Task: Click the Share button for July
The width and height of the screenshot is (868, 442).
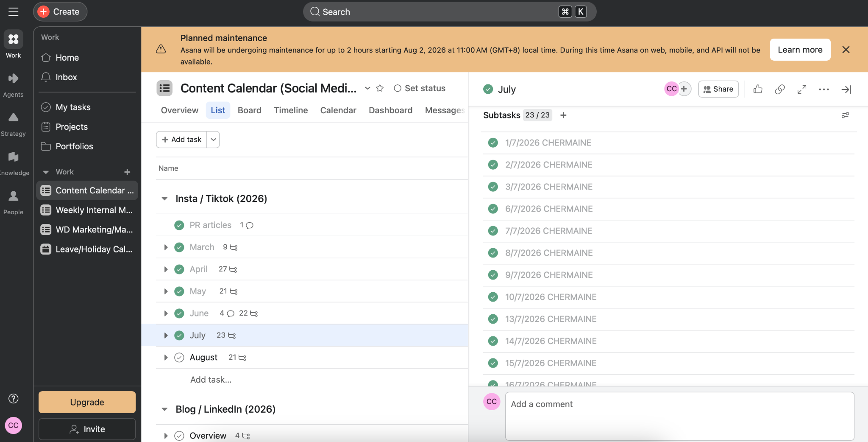Action: [718, 89]
